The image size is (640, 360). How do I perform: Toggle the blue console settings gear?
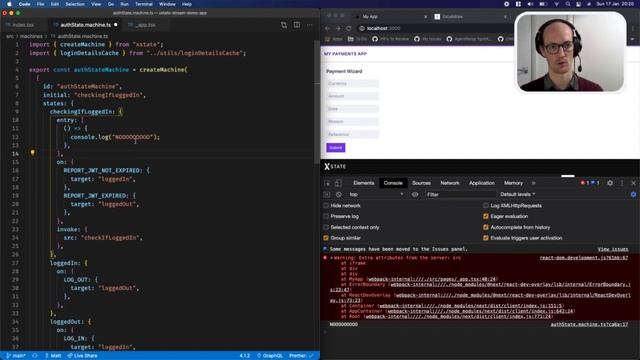(633, 195)
